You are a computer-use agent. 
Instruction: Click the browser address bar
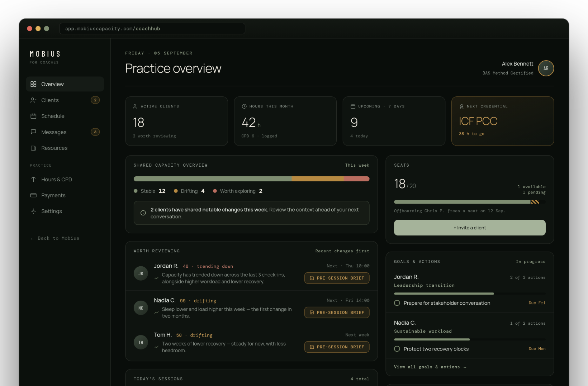coord(152,29)
